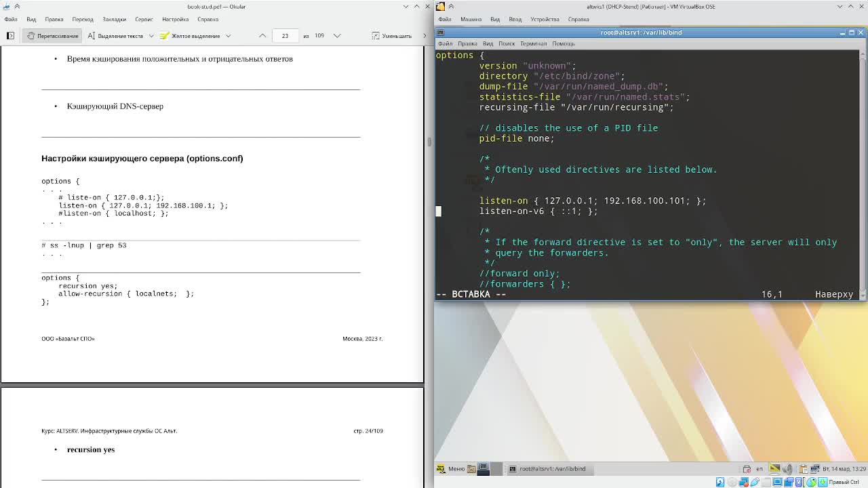The height and width of the screenshot is (488, 868).
Task: Open the terminal Терминал menu
Action: [533, 43]
